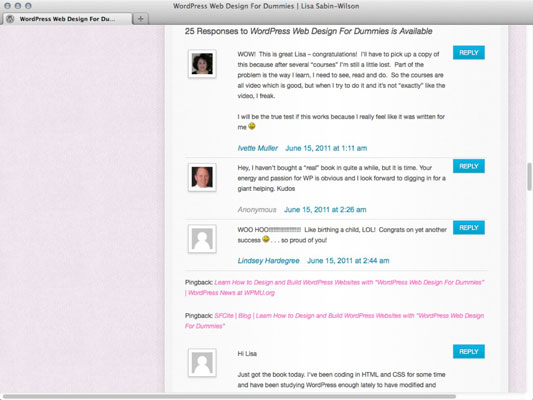533x400 pixels.
Task: Open Ivette Muller's author link
Action: click(x=258, y=148)
